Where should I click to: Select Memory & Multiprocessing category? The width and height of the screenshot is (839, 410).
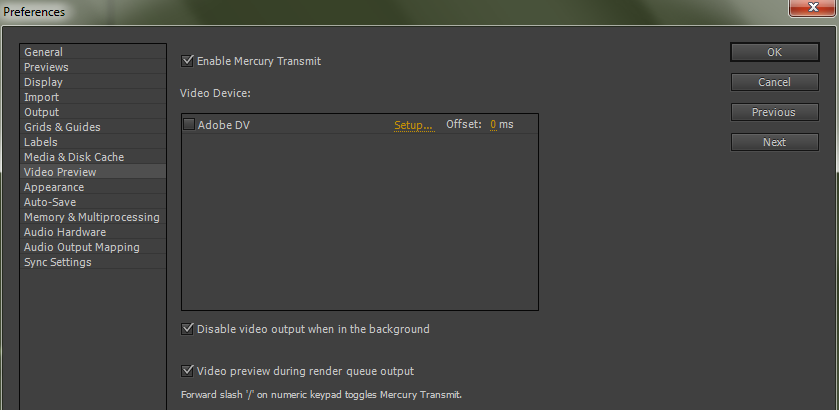click(x=93, y=217)
